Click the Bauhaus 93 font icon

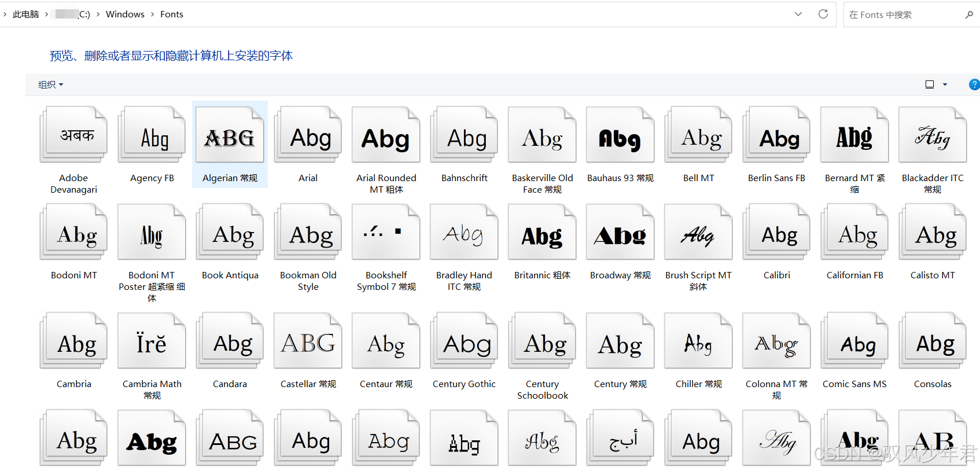(620, 134)
